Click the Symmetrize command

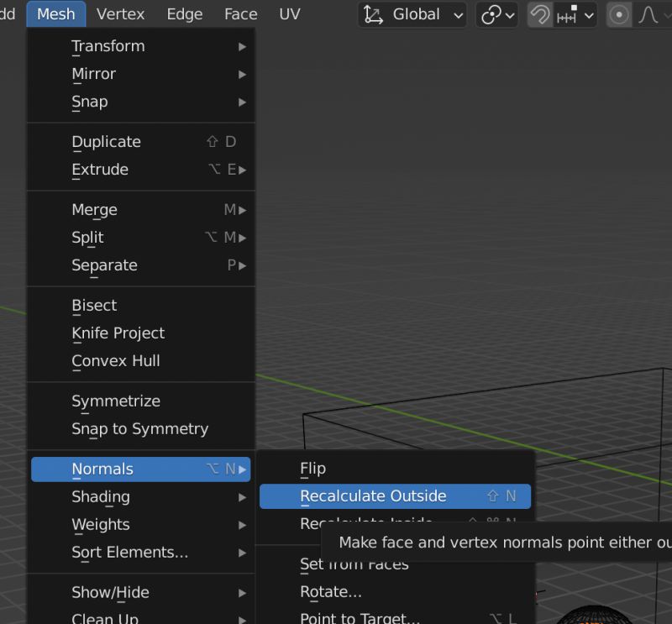click(x=116, y=401)
